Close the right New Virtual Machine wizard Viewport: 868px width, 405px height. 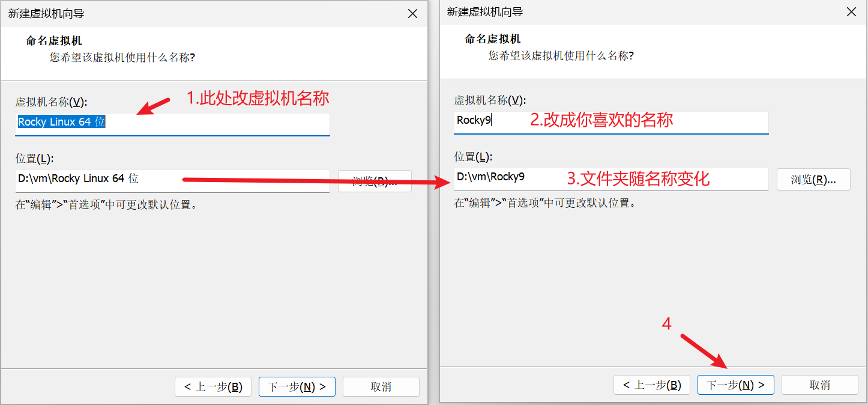(851, 12)
